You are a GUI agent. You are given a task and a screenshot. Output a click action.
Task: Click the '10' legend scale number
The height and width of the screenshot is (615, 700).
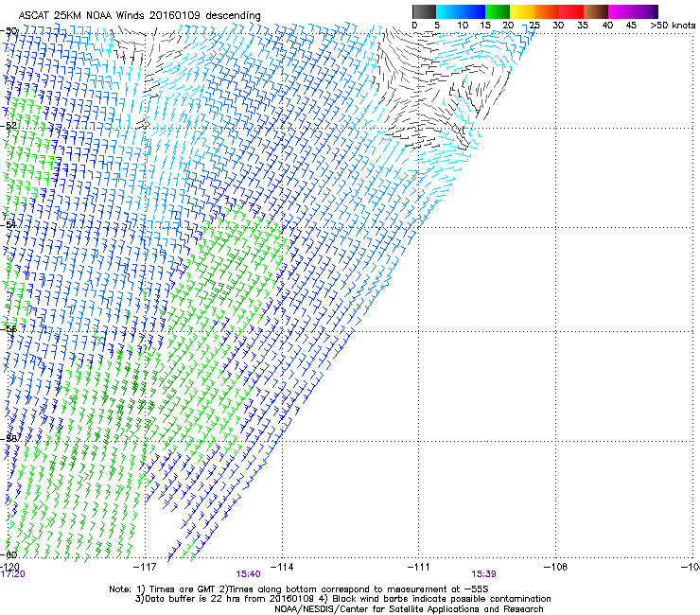tap(463, 26)
